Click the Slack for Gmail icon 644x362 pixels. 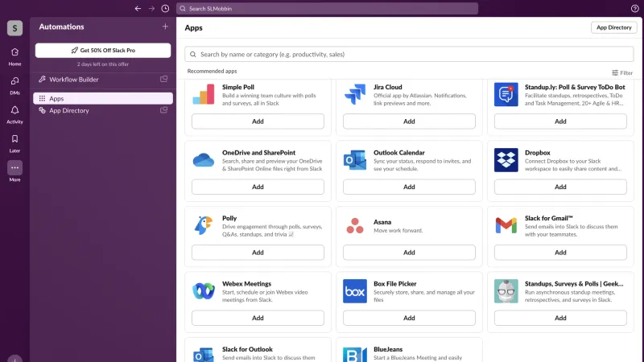[506, 225]
